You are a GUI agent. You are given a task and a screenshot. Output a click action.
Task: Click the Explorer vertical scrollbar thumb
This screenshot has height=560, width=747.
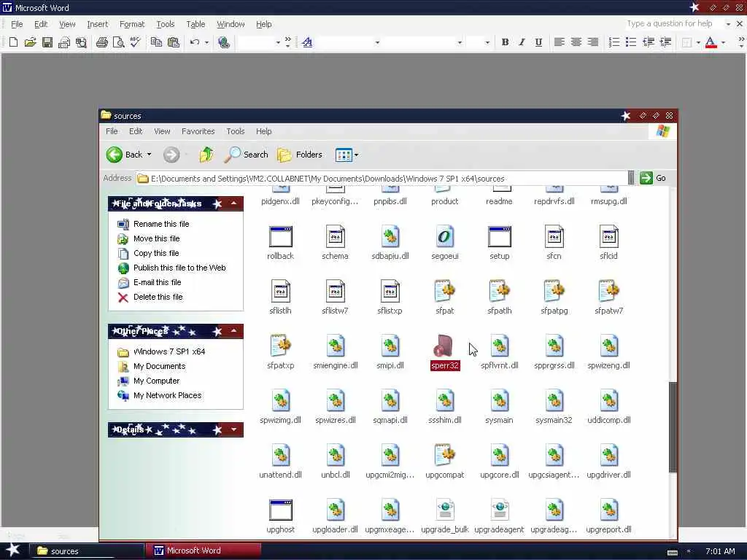(673, 427)
